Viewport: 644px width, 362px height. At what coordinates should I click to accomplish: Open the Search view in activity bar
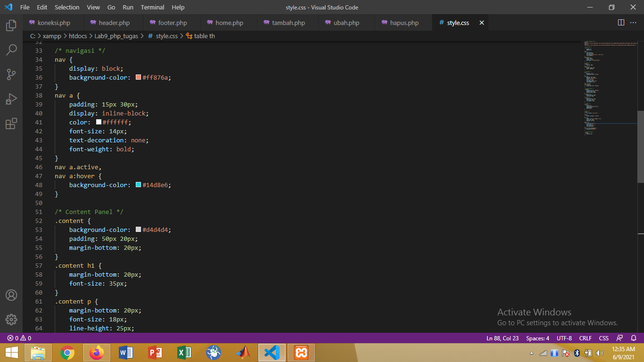11,50
